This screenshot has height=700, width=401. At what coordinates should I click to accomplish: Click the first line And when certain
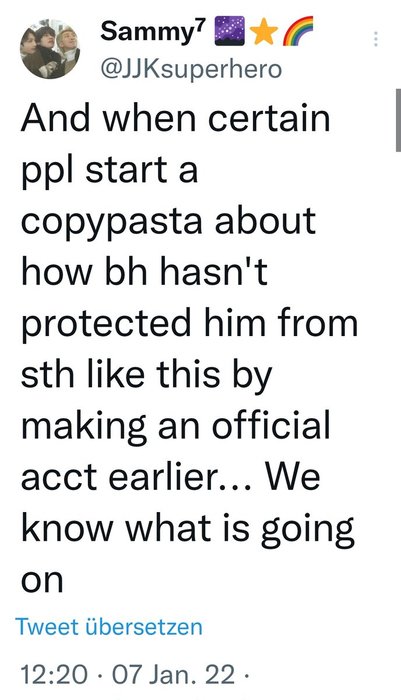(175, 118)
